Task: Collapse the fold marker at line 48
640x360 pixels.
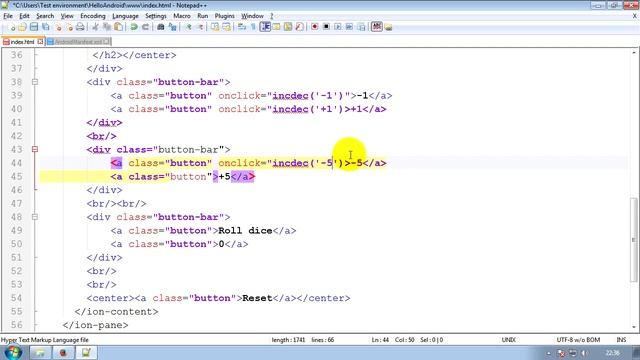Action: pyautogui.click(x=35, y=217)
